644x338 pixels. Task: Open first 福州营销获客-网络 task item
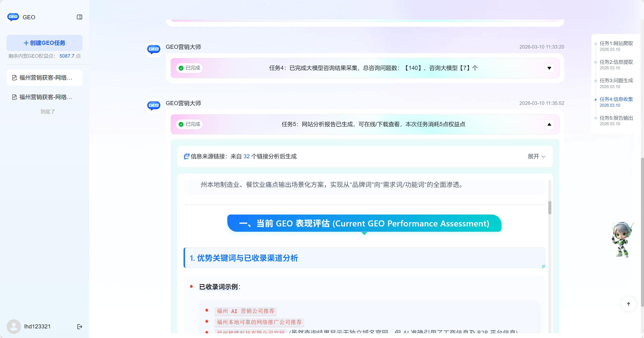click(45, 78)
